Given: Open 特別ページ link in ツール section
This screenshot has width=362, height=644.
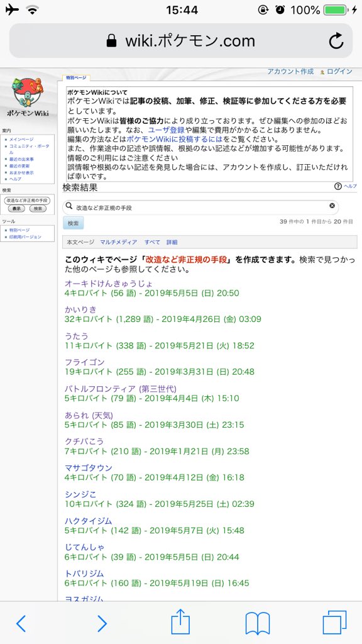Looking at the screenshot, I should [x=19, y=230].
